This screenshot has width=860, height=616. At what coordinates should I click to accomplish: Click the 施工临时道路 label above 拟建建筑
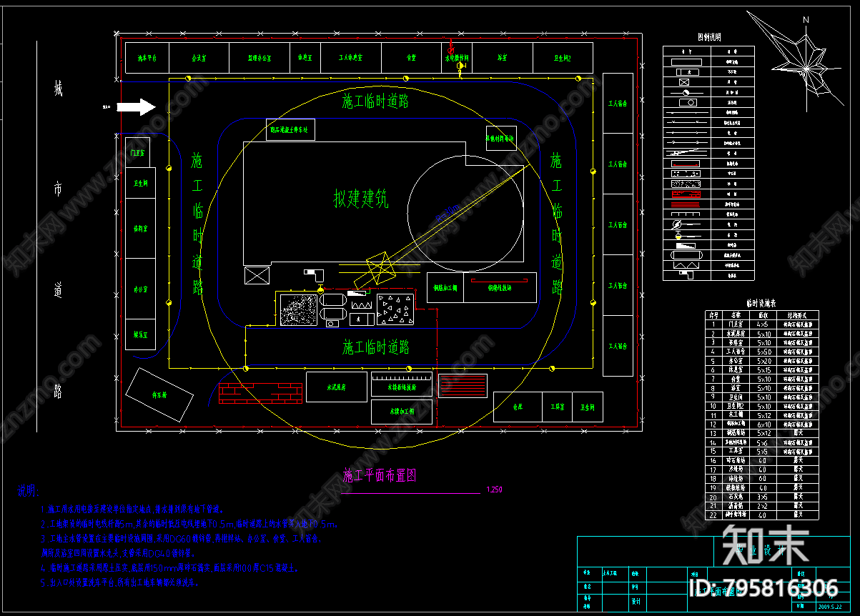(375, 101)
